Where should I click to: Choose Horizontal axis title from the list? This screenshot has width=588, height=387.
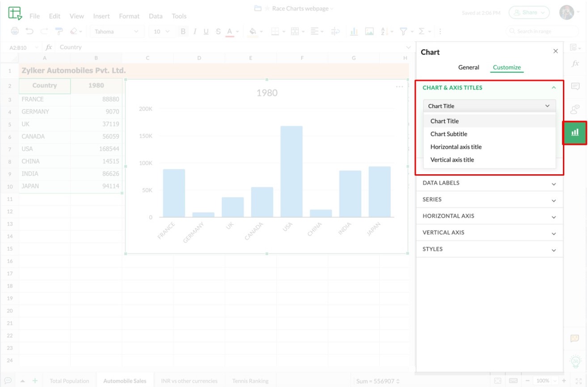coord(456,147)
